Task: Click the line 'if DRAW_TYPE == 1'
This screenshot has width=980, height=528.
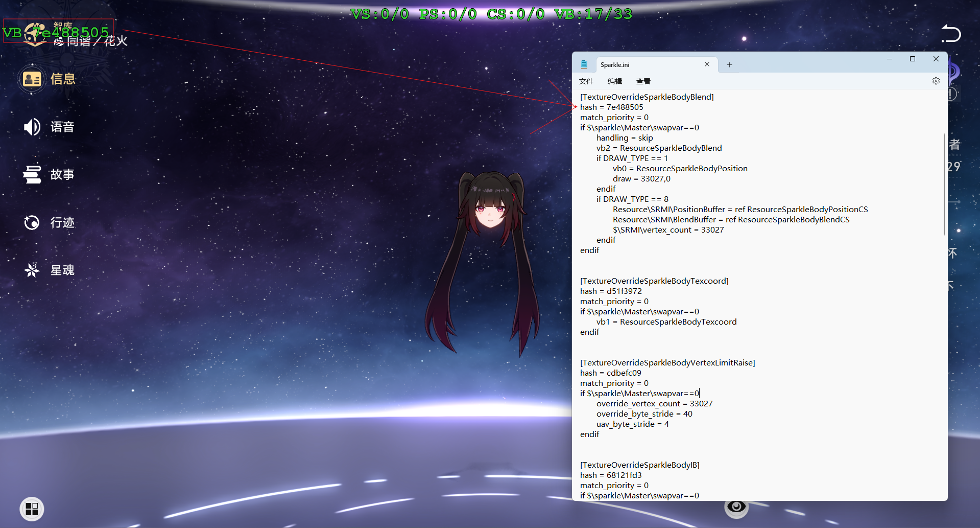Action: (x=632, y=158)
